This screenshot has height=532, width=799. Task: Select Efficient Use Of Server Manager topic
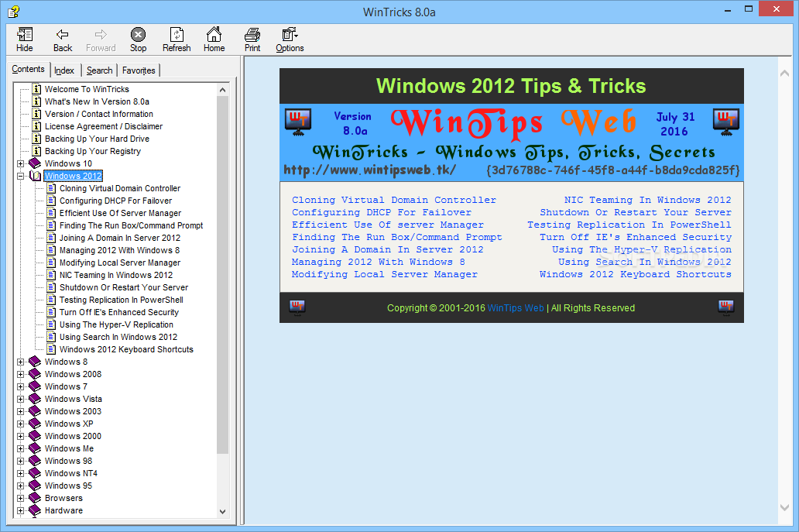click(120, 213)
